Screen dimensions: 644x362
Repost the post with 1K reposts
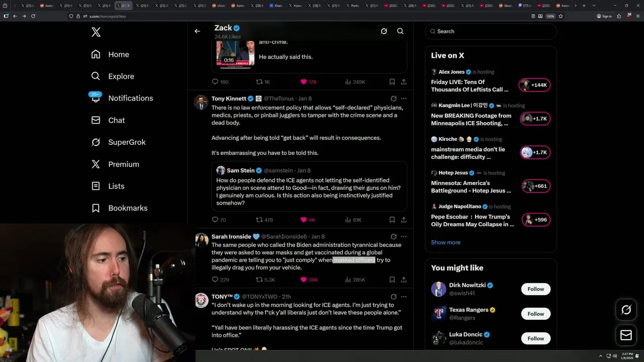(263, 81)
